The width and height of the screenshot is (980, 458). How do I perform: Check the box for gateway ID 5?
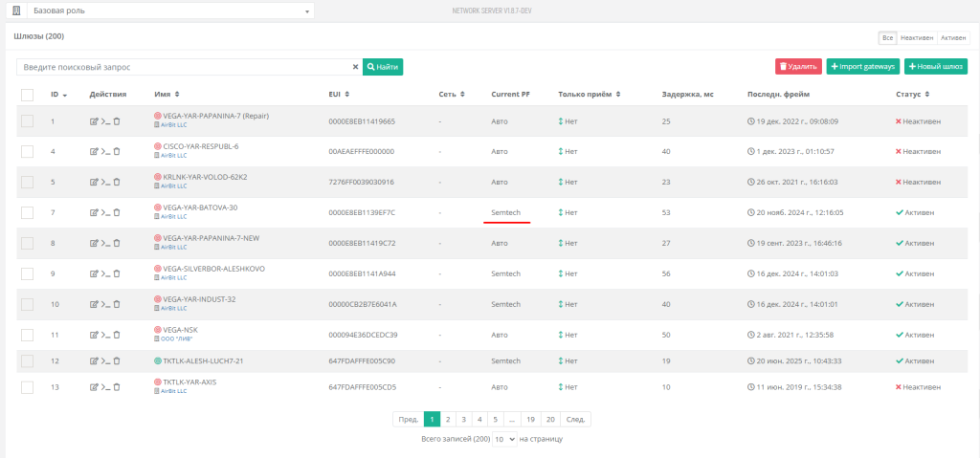[x=27, y=181]
